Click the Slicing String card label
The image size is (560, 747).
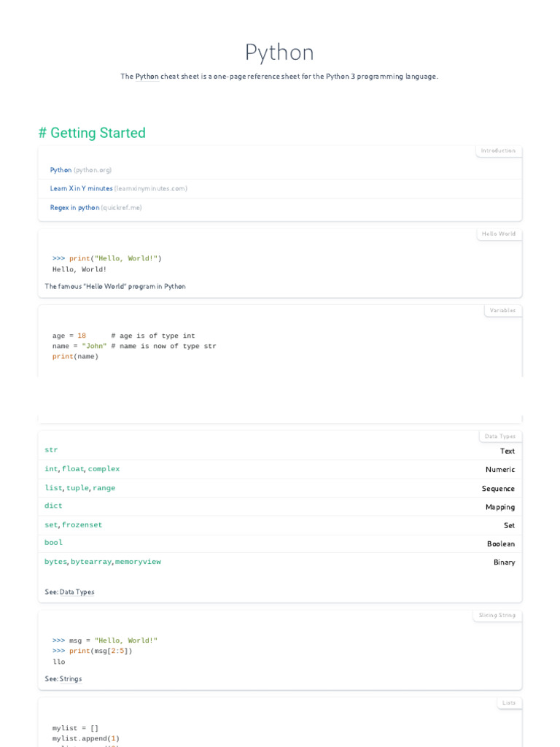point(497,616)
